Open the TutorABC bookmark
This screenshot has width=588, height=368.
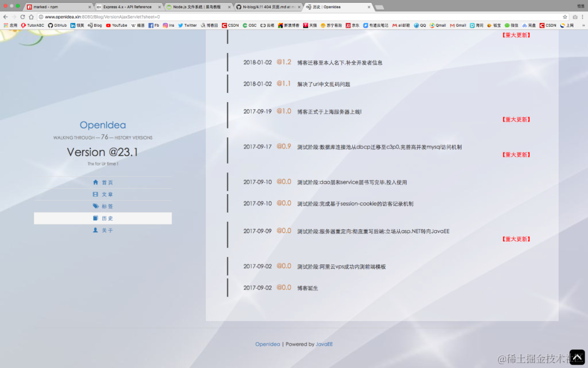tap(32, 26)
